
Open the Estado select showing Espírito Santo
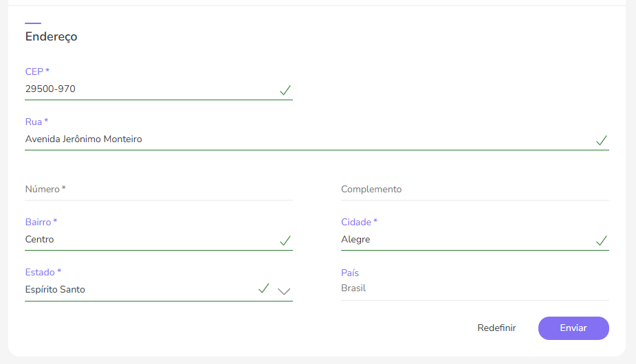tap(138, 290)
